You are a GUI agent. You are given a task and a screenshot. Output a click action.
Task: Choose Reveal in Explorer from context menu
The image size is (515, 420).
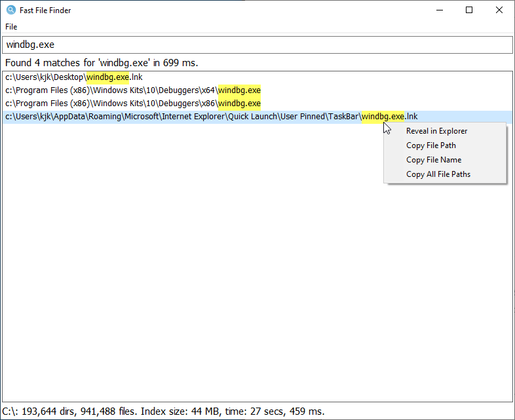point(436,131)
